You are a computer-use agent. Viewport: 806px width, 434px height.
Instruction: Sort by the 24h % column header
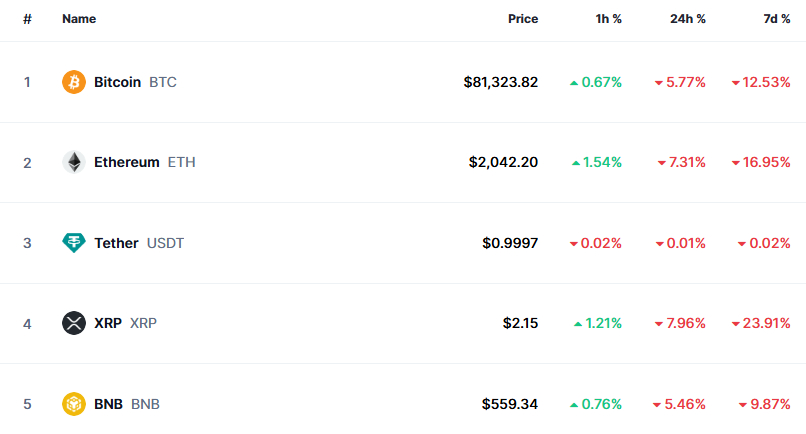(688, 19)
